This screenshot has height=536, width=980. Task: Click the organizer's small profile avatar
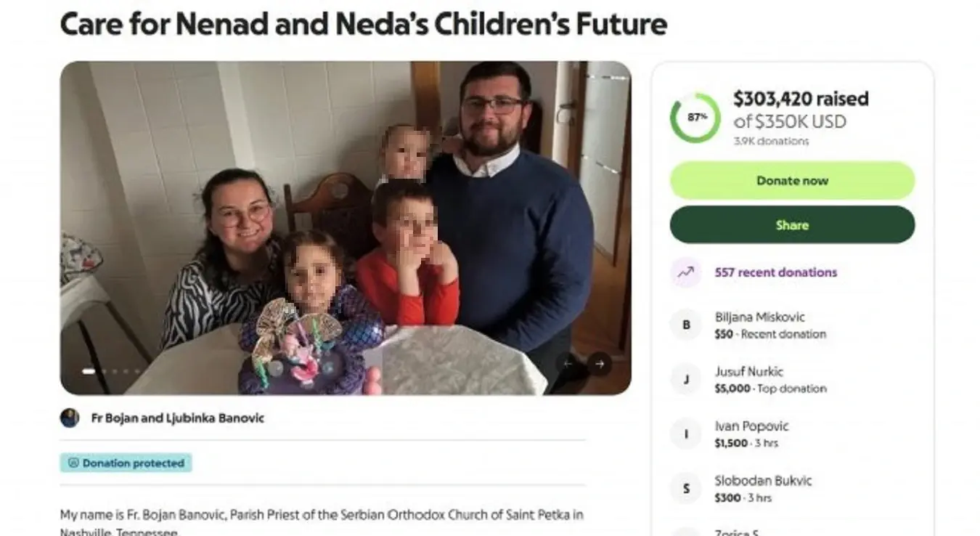tap(70, 418)
